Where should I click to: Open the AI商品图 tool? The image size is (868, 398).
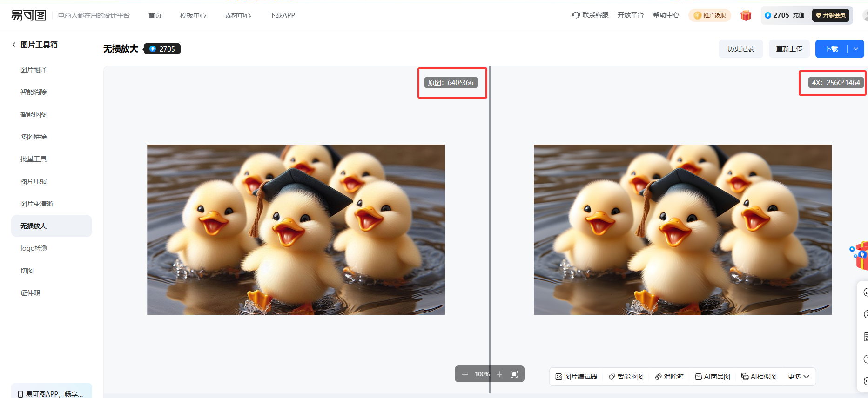click(x=713, y=377)
